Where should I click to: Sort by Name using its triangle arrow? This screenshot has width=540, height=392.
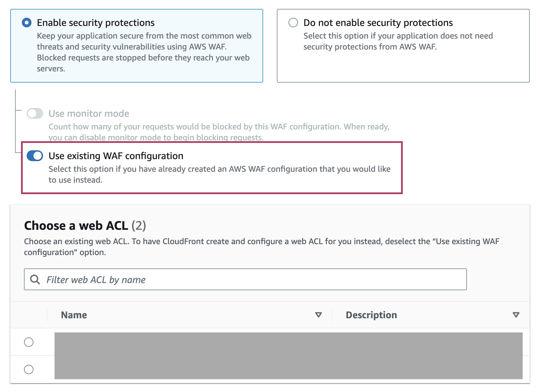319,315
